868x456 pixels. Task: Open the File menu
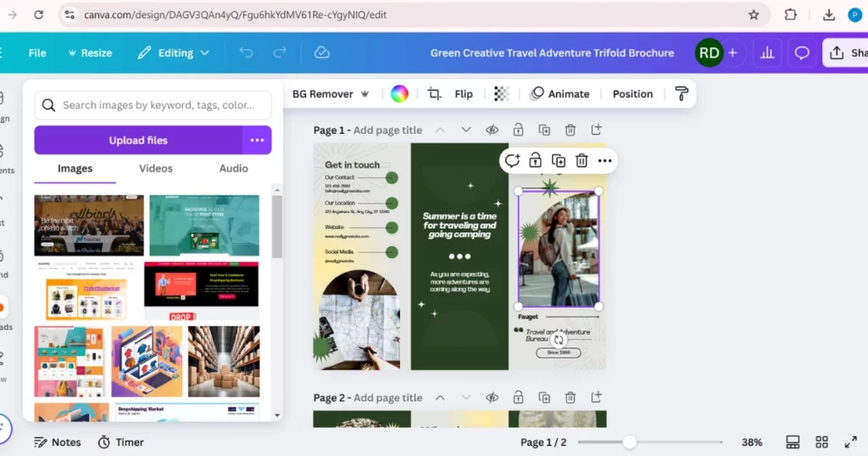point(37,53)
